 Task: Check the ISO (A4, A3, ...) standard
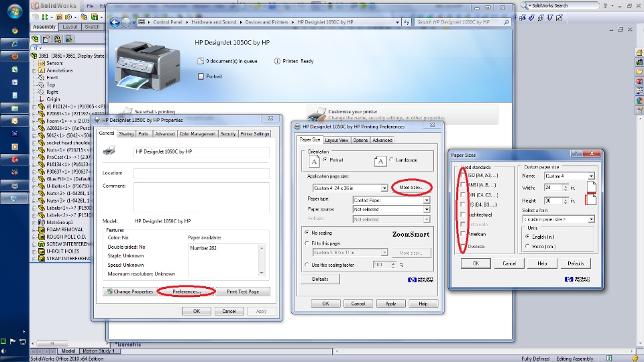[x=463, y=175]
